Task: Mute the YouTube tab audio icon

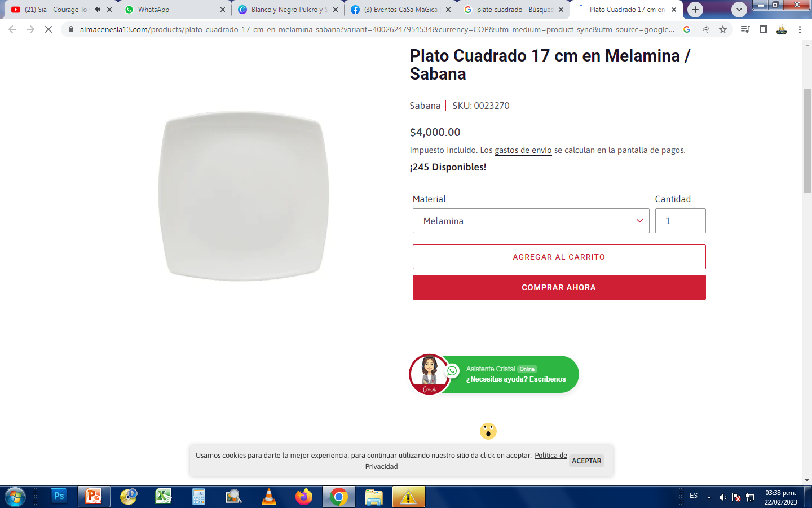Action: [x=97, y=10]
